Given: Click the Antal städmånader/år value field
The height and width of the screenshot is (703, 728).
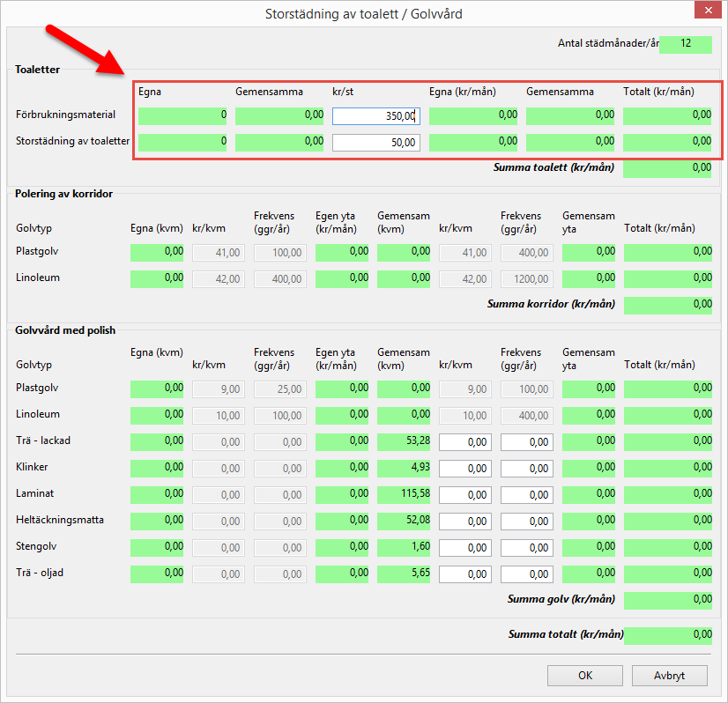Looking at the screenshot, I should [685, 44].
